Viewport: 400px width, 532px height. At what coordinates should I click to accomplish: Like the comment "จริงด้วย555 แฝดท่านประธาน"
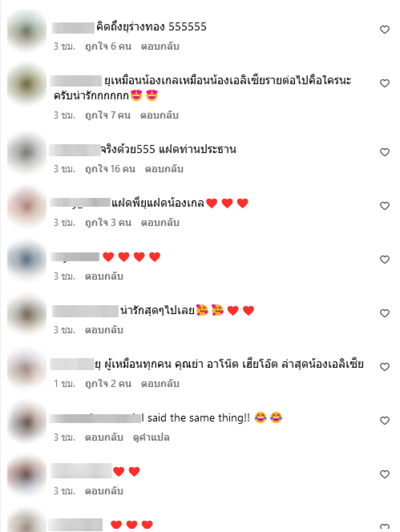pos(384,152)
